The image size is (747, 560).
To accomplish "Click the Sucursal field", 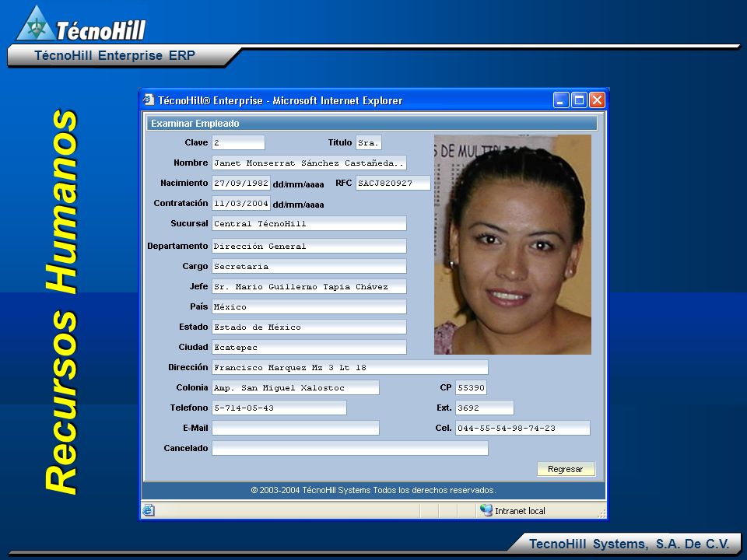I will pyautogui.click(x=309, y=223).
